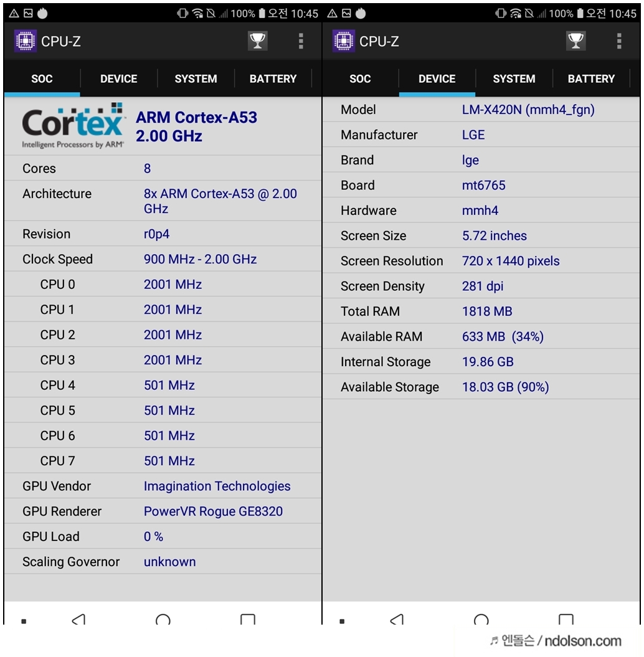
Task: Tap battery icon in right status bar
Action: pos(580,14)
